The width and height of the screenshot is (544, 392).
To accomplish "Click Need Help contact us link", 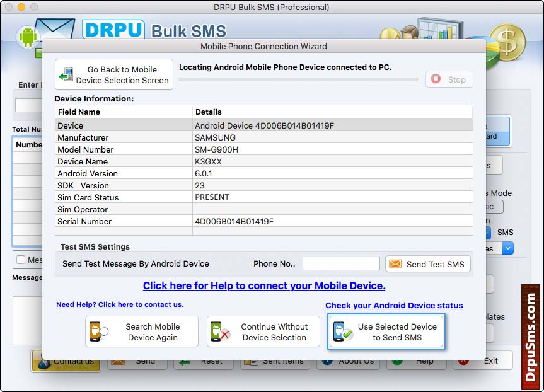I will (120, 304).
